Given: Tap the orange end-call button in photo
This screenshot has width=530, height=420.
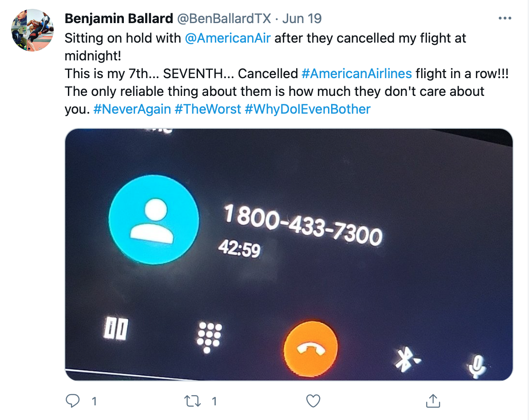Looking at the screenshot, I should click(310, 349).
